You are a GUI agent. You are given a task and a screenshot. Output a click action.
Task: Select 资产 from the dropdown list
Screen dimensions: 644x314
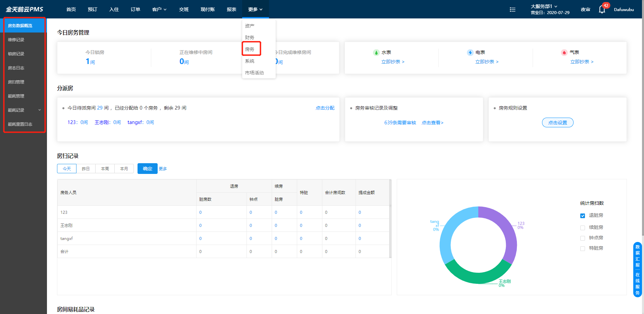[x=259, y=26]
